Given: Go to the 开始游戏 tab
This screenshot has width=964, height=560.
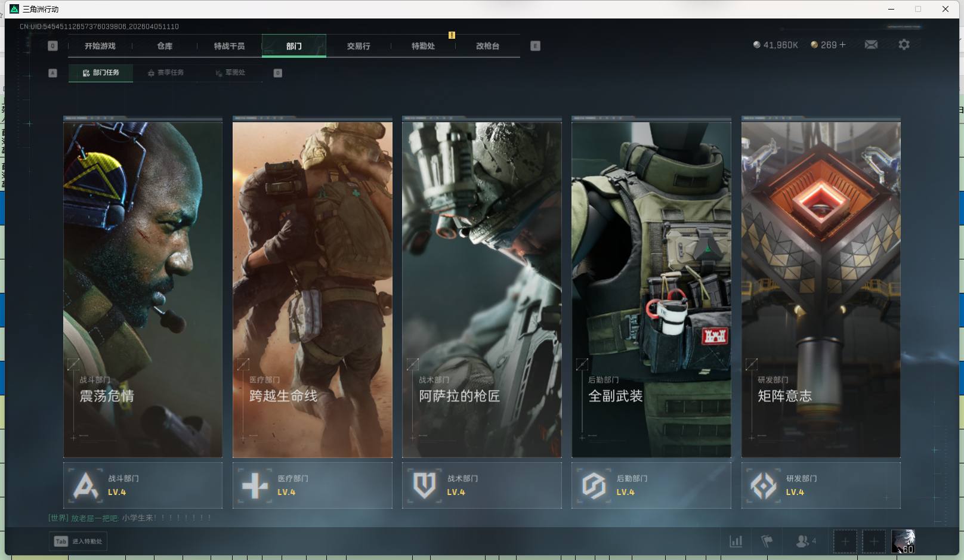Looking at the screenshot, I should [x=100, y=46].
